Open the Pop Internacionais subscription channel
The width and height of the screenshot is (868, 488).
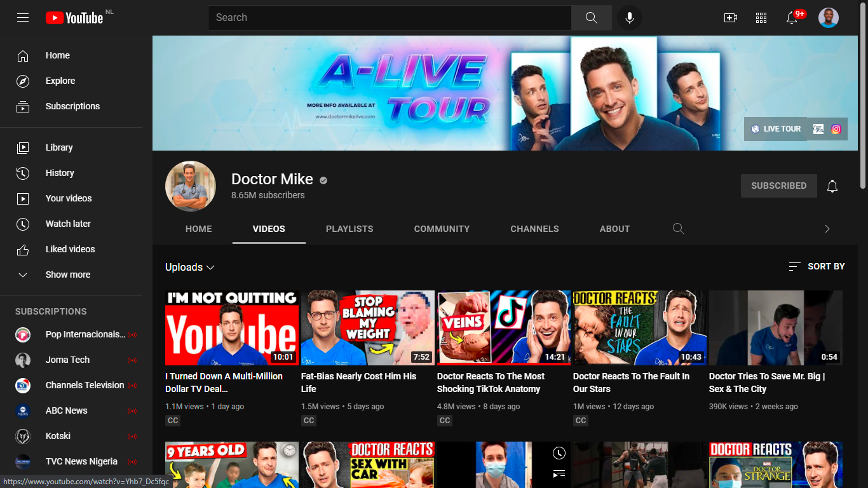coord(71,334)
